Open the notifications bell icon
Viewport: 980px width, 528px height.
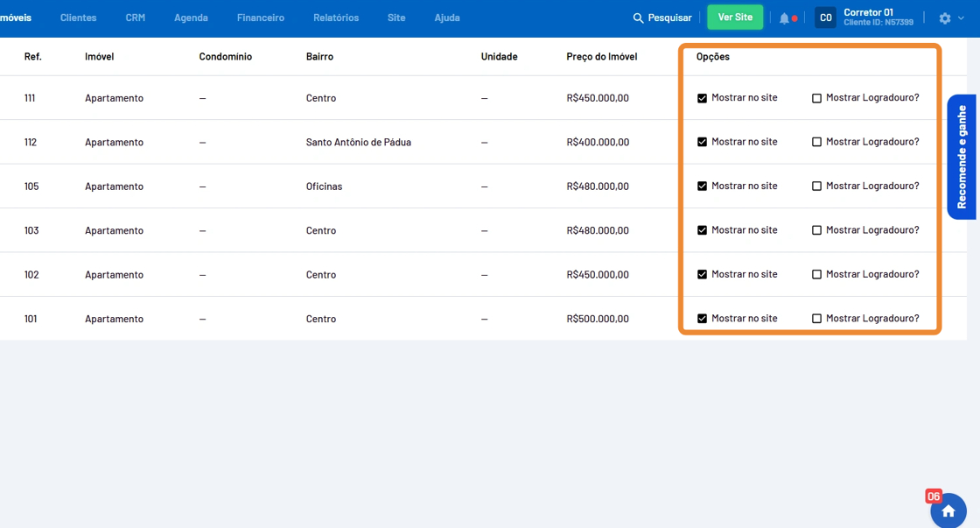click(x=784, y=18)
